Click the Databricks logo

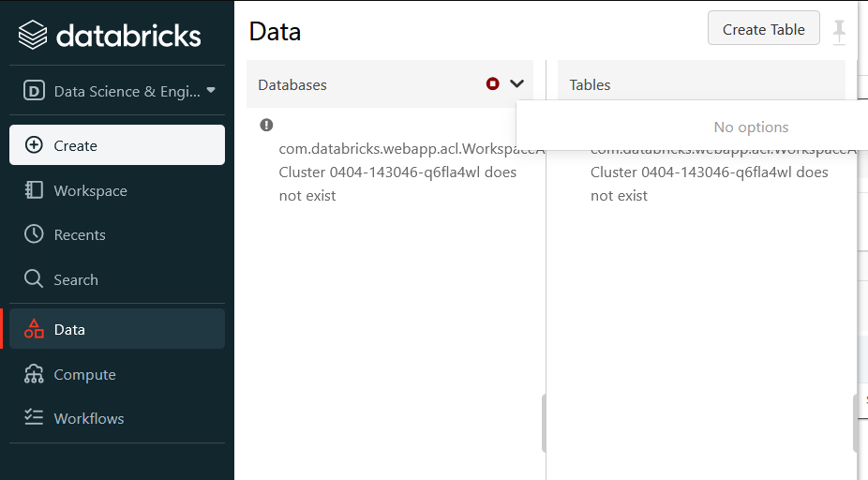click(x=110, y=35)
